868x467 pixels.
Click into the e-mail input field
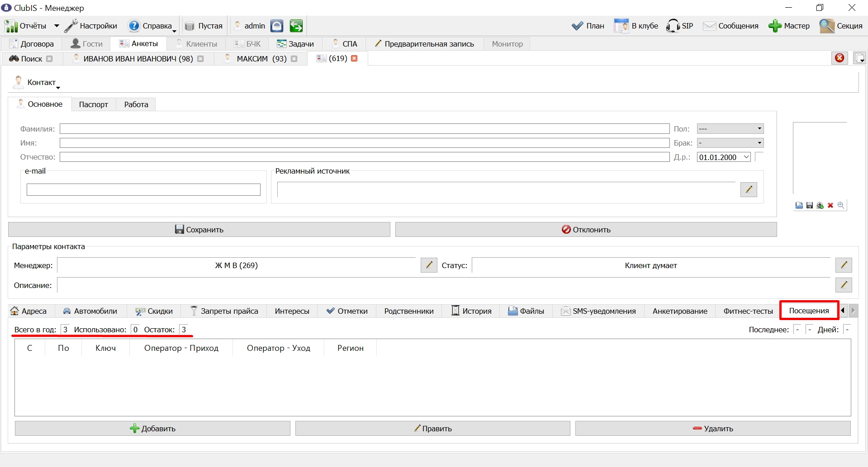click(x=143, y=189)
